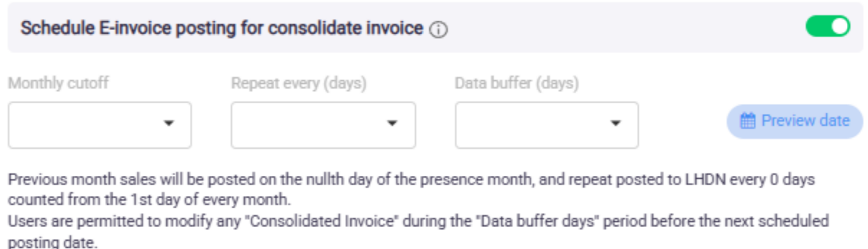Click the Schedule E-invoice posting heading text

[x=222, y=28]
